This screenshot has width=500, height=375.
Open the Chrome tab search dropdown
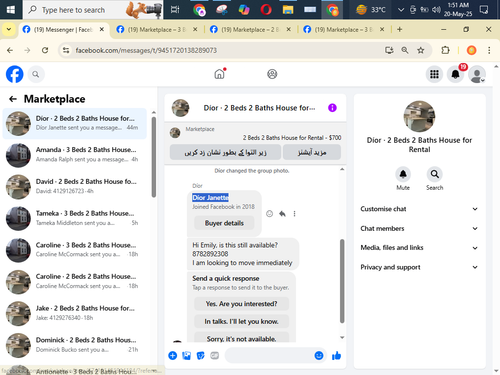click(9, 29)
